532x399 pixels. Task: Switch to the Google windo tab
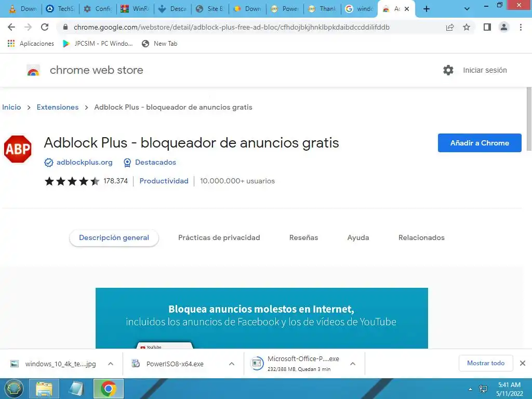pyautogui.click(x=359, y=9)
